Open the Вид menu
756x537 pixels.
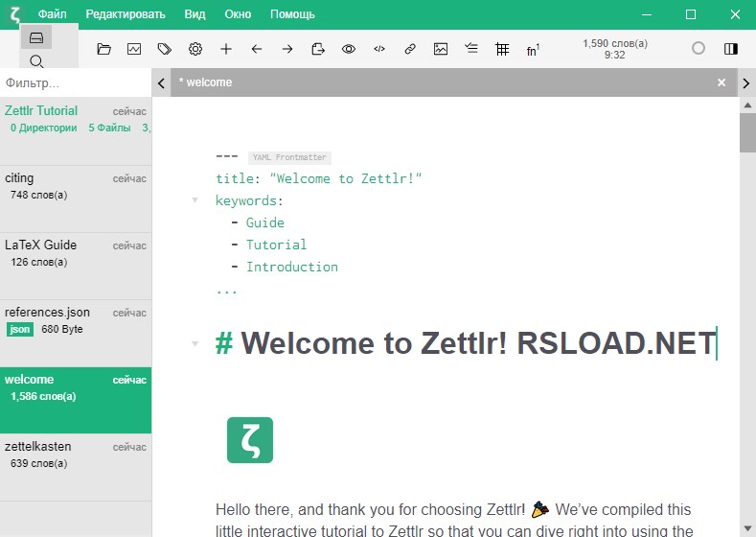coord(195,14)
